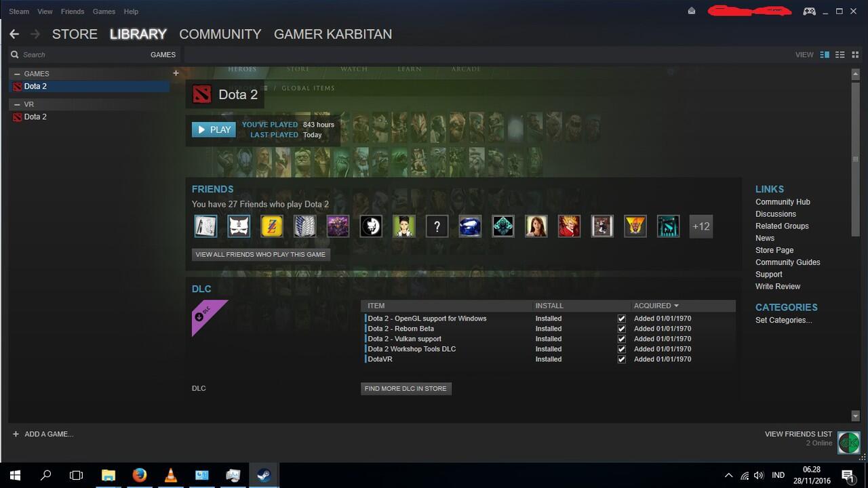868x488 pixels.
Task: Sort DLC by ITEM column header
Action: (376, 306)
